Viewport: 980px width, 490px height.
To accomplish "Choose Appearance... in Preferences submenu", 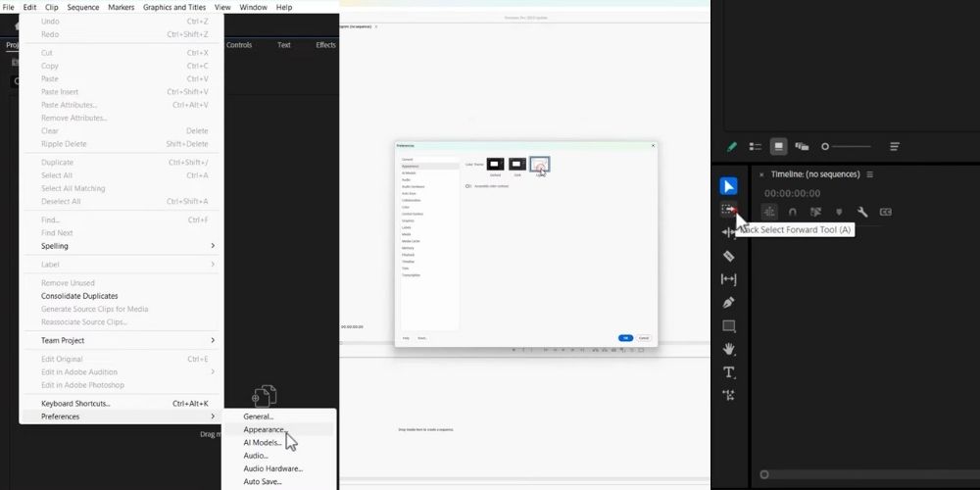I will (x=279, y=429).
